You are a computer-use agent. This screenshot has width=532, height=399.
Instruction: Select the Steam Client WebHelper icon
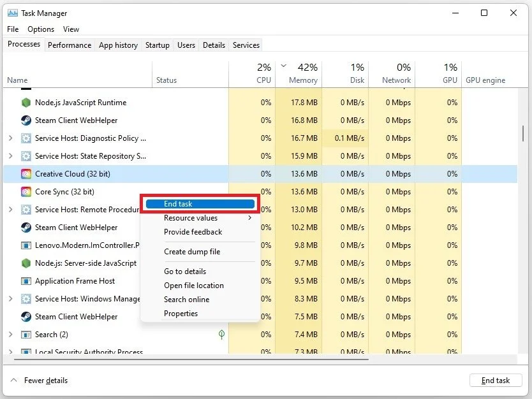coord(26,120)
